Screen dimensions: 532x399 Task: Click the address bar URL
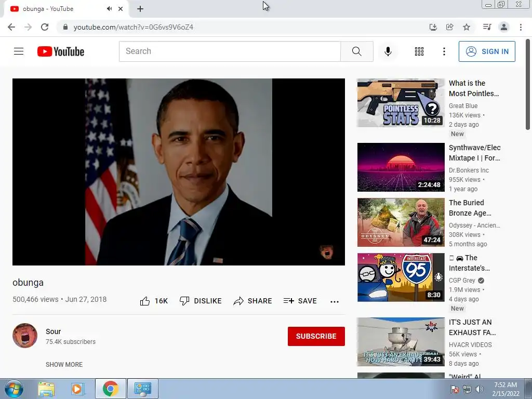coord(134,27)
